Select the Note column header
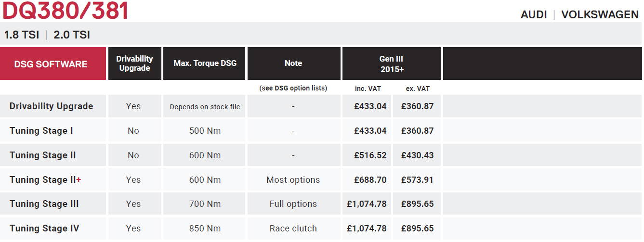This screenshot has width=644, height=242. click(293, 64)
